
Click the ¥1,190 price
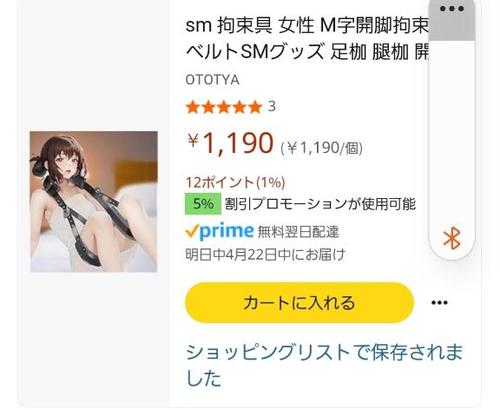pos(230,143)
